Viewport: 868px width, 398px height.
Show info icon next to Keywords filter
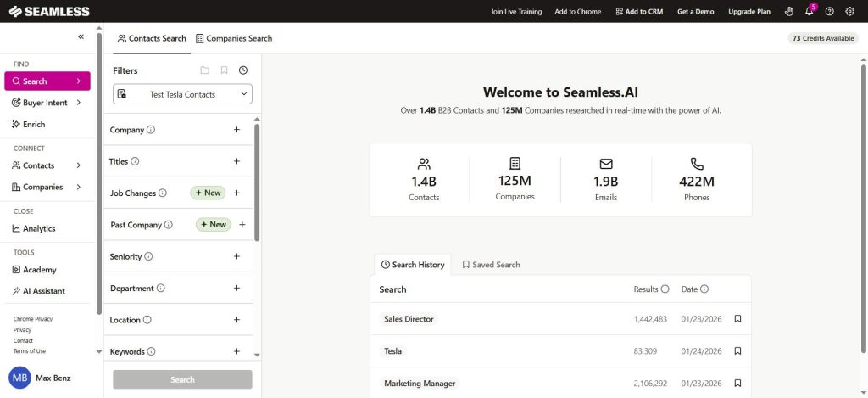151,351
